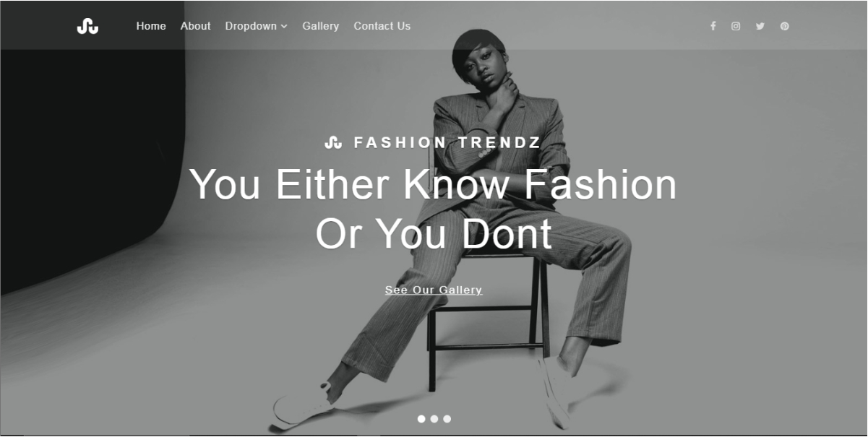Viewport: 868px width, 437px height.
Task: Click the FASHION TRENDZ brand text
Action: click(447, 142)
